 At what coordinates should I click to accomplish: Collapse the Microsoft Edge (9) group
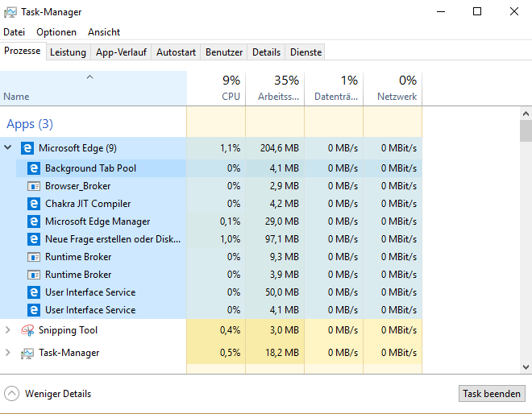pyautogui.click(x=8, y=147)
